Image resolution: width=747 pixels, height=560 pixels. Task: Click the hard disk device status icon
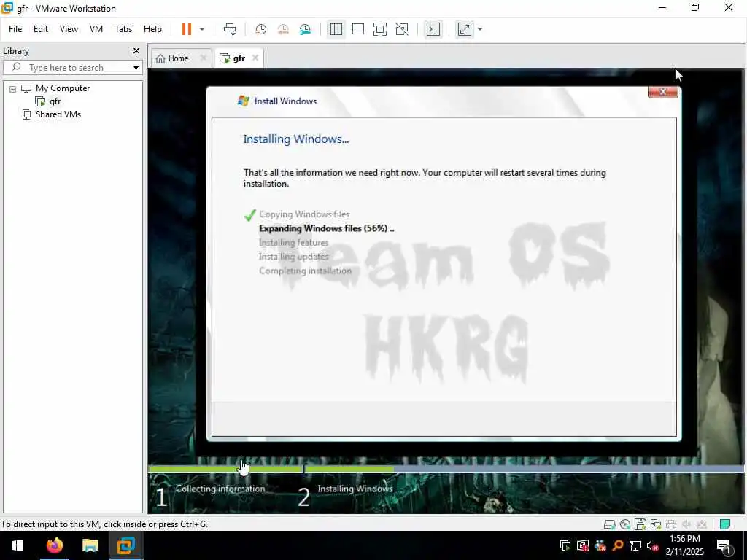coord(609,524)
